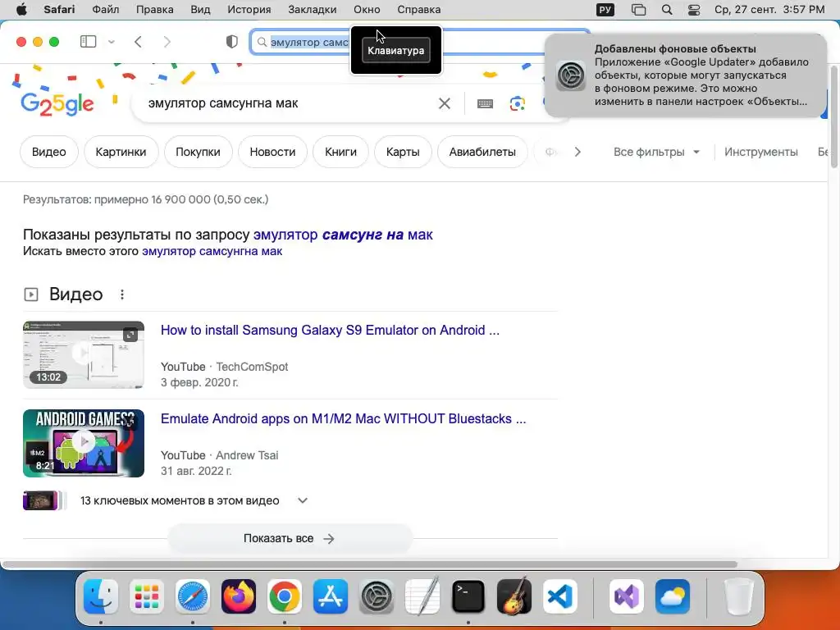This screenshot has width=840, height=630.
Task: Open TextEdit from the Dock
Action: click(x=422, y=596)
